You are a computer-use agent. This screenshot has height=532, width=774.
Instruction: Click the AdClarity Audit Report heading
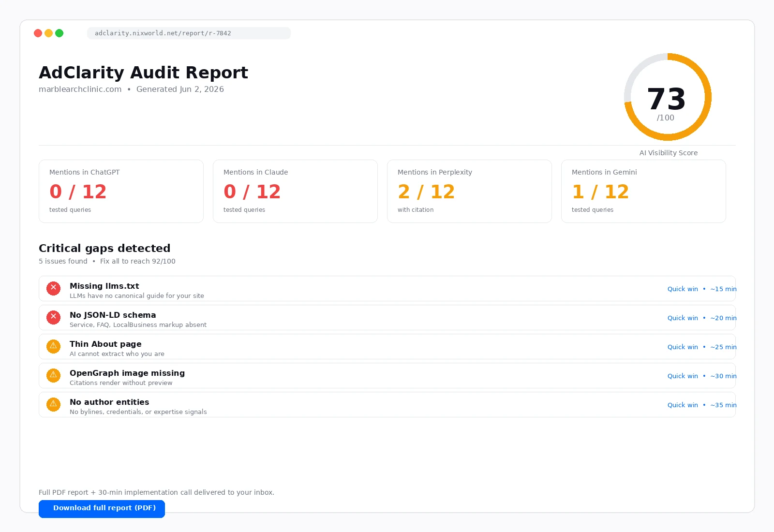coord(143,73)
